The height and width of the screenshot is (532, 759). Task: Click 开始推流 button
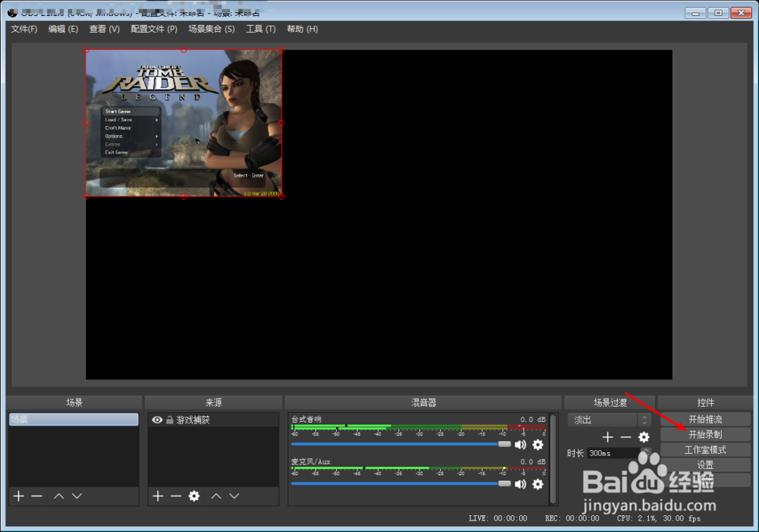(x=705, y=419)
